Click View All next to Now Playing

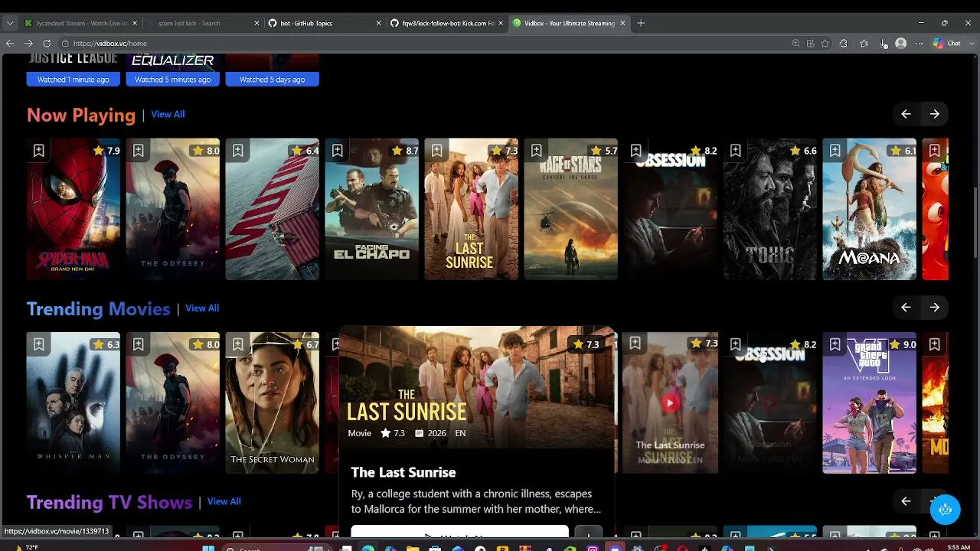(x=168, y=114)
